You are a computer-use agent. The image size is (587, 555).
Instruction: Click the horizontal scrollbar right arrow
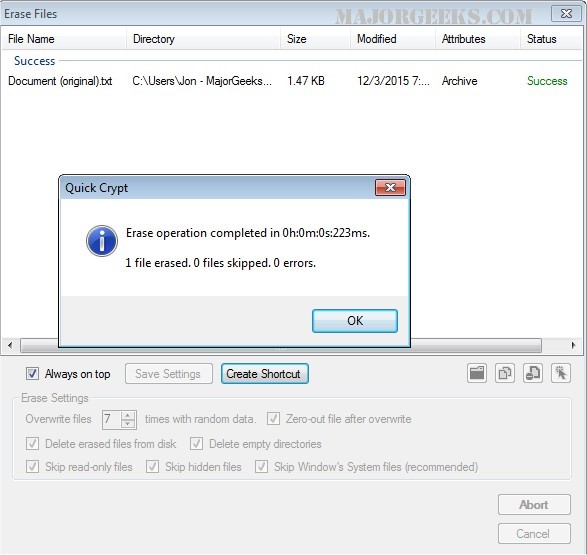(573, 345)
